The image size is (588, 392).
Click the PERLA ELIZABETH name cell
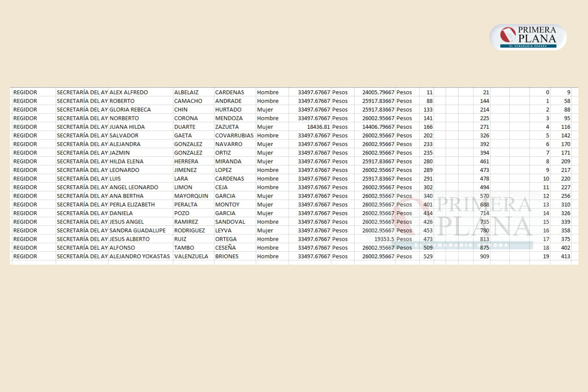click(x=132, y=205)
